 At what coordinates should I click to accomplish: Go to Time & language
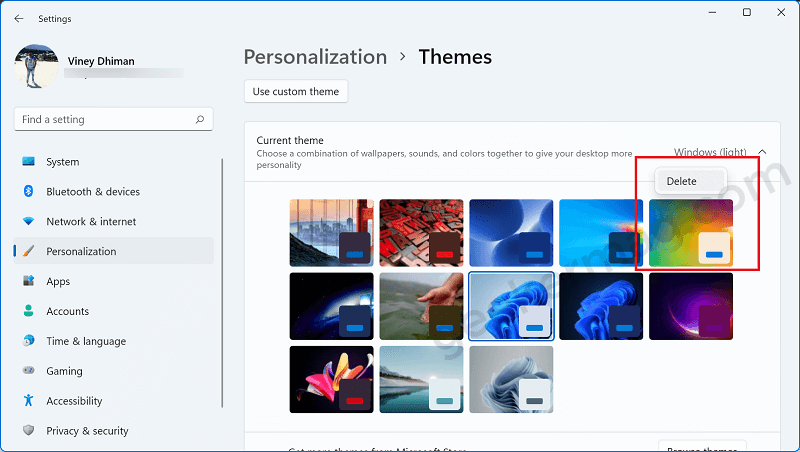point(113,341)
